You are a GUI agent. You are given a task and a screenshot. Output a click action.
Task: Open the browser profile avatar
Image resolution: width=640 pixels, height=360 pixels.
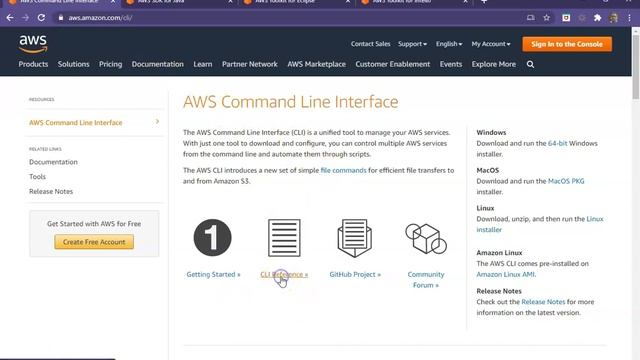613,18
